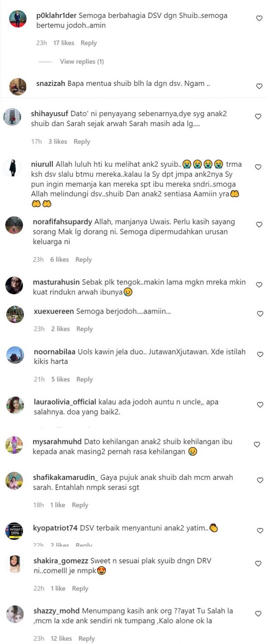Reply to shihayusuf's comment
Image resolution: width=267 pixels, height=644 pixels.
point(82,141)
